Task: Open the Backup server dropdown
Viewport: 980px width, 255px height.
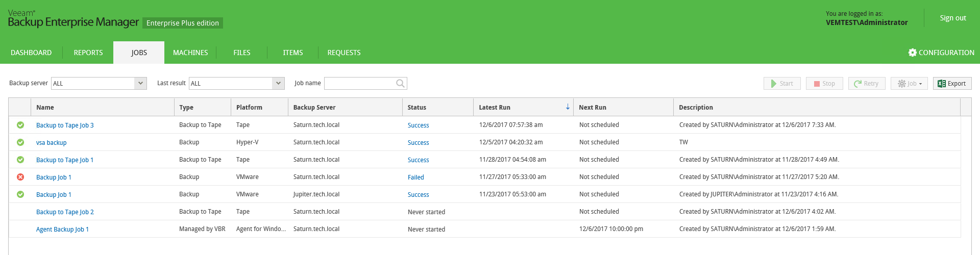Action: pos(141,83)
